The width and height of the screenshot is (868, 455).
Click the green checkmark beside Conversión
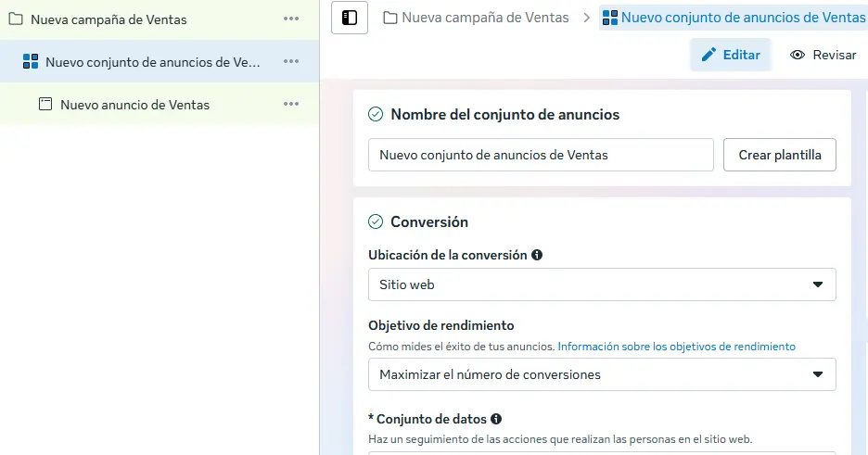pos(376,222)
